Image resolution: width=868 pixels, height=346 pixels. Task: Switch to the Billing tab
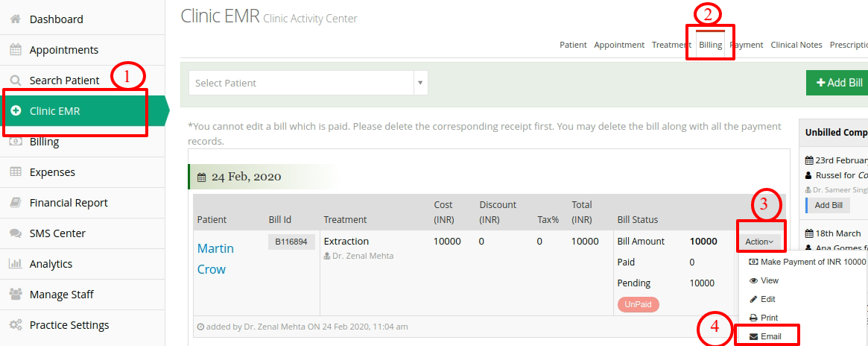tap(710, 45)
